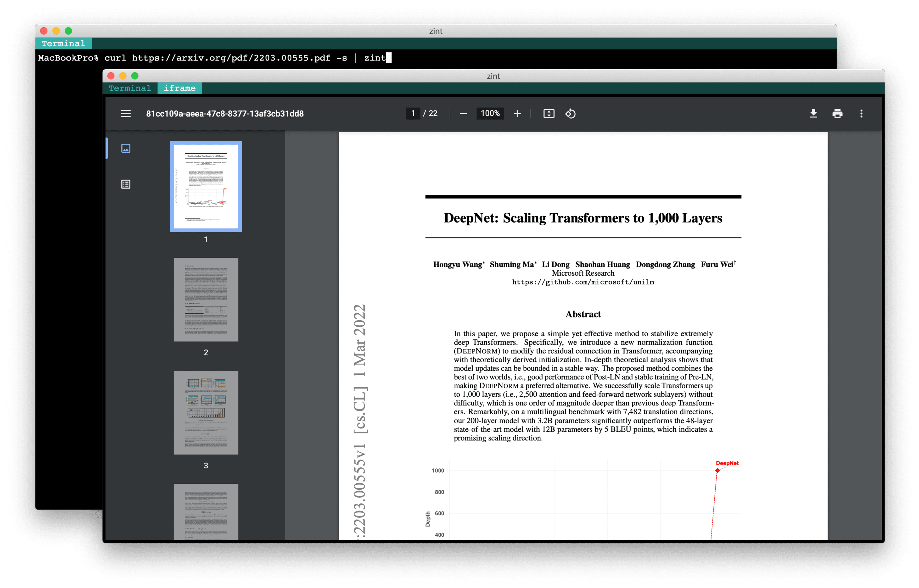Click the fit to page icon
This screenshot has height=588, width=919.
(549, 114)
